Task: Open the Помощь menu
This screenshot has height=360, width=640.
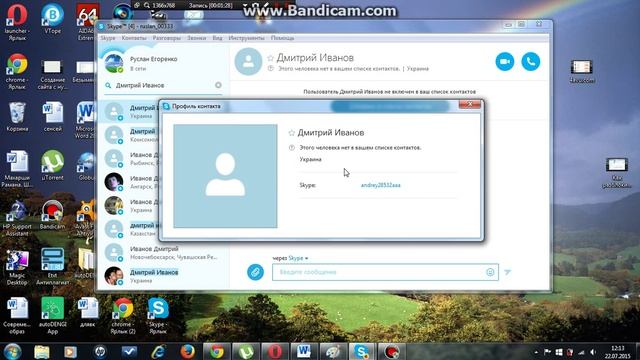Action: (282, 38)
